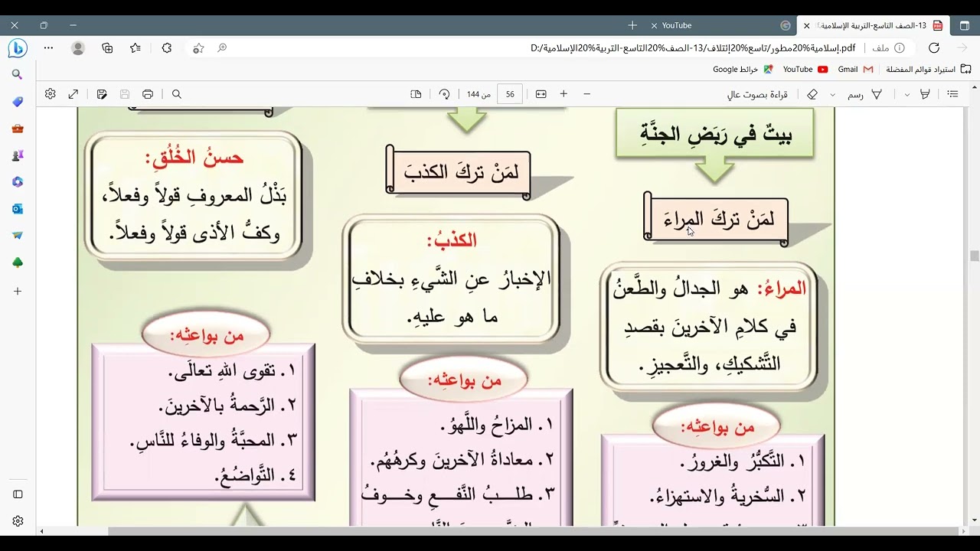Switch to the Google favicon tab
This screenshot has width=980, height=551.
[786, 25]
